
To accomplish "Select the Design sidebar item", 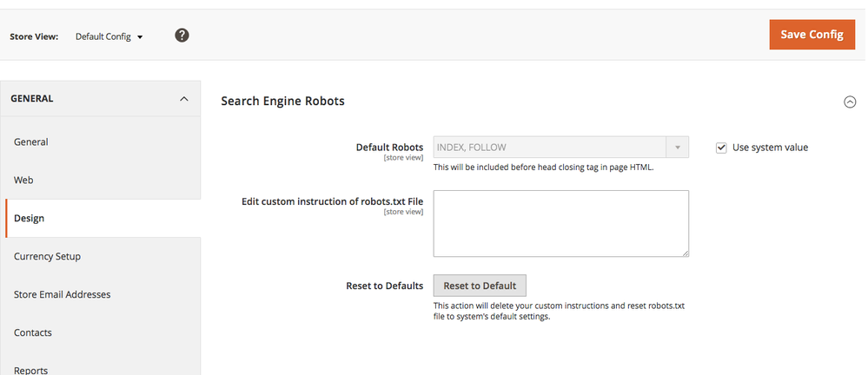I will coord(30,219).
